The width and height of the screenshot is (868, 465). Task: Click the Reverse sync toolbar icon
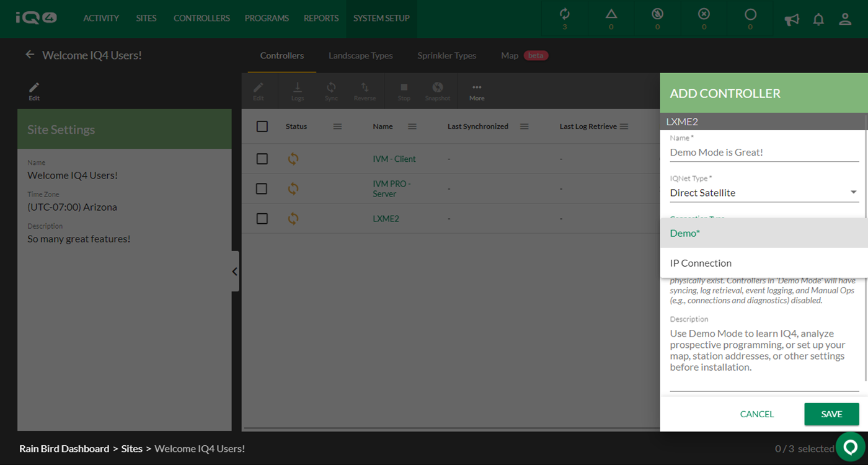365,91
